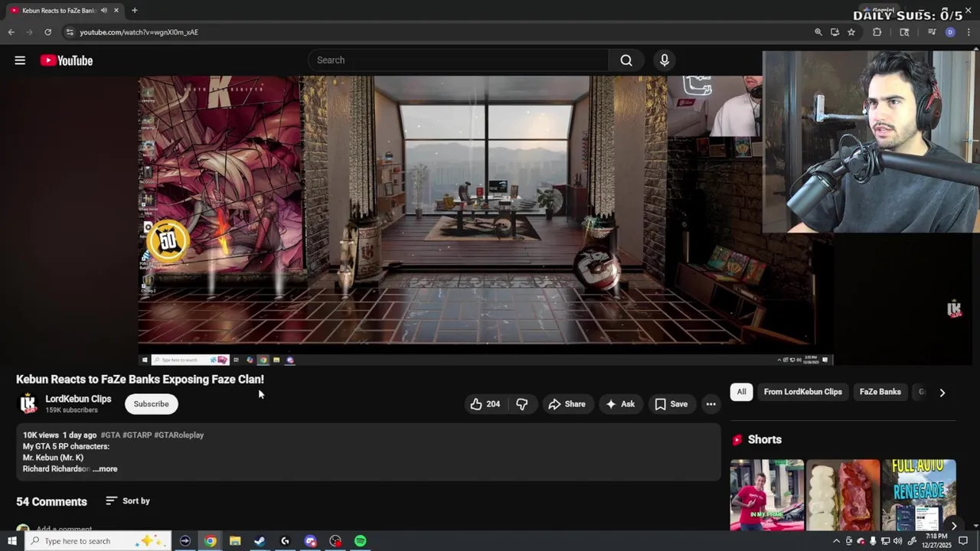
Task: Select the From LordKebun Clips chip
Action: [802, 392]
